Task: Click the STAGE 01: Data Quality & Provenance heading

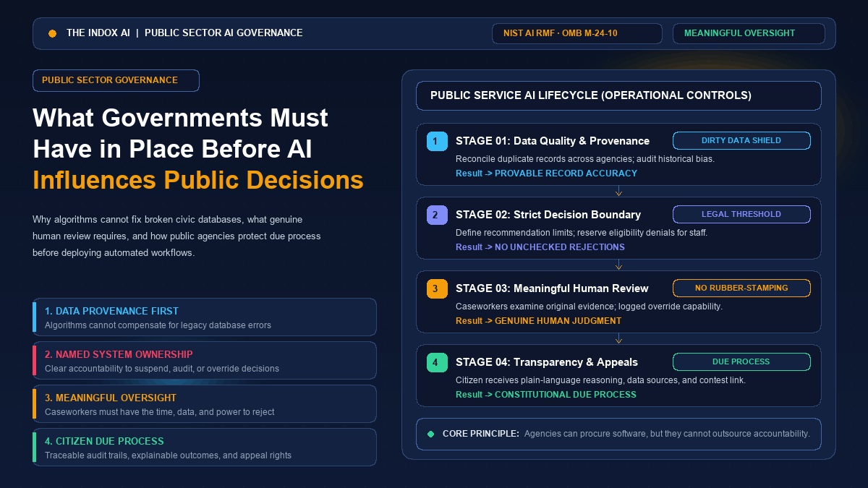Action: click(552, 141)
